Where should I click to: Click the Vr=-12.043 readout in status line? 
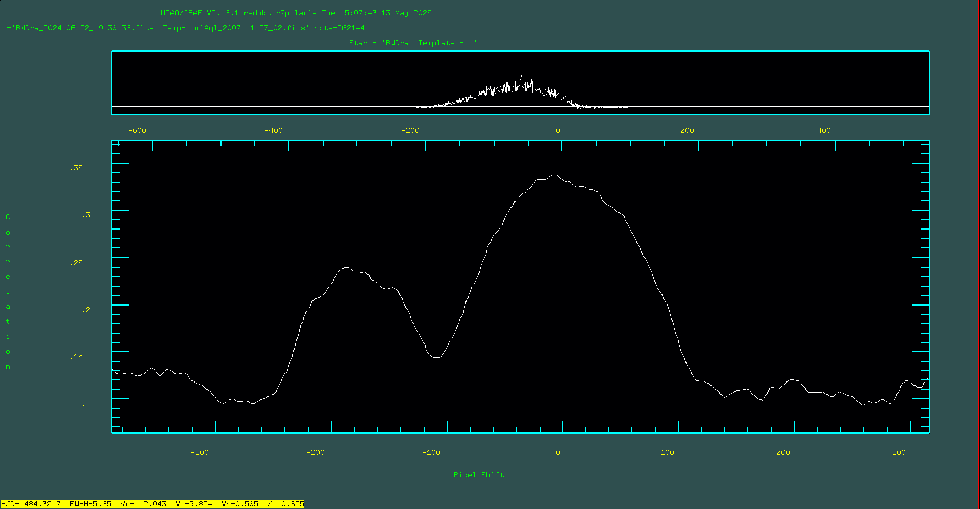143,504
